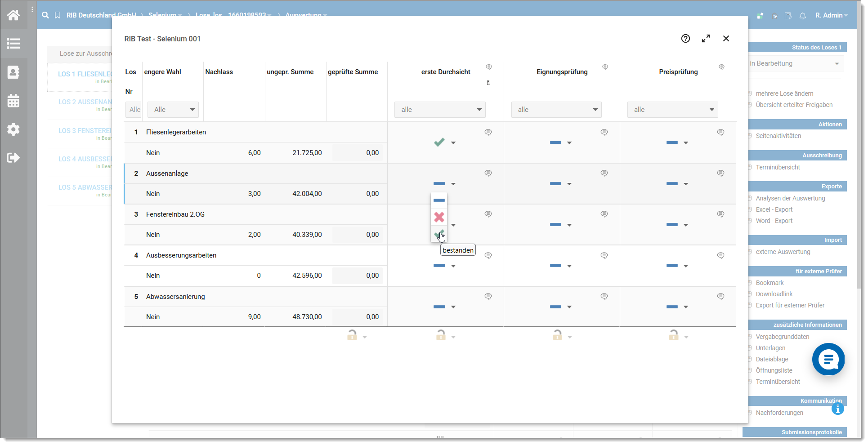Viewport: 868px width, 445px height.
Task: Click the lock icon under Eignungsprüfung
Action: pyautogui.click(x=557, y=335)
